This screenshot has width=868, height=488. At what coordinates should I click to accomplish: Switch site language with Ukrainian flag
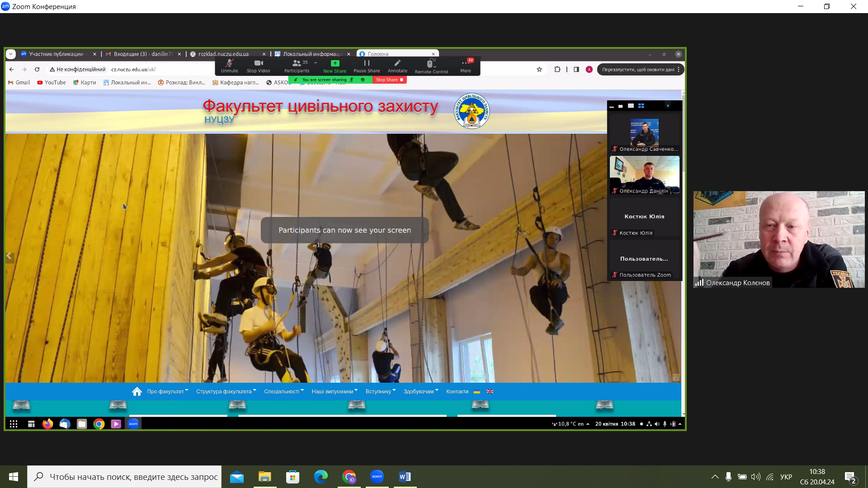click(x=476, y=392)
